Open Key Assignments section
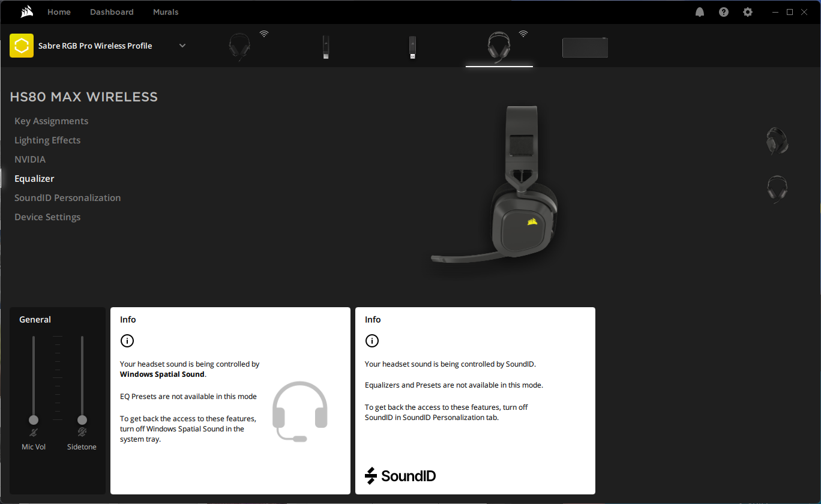Viewport: 821px width, 504px height. click(x=52, y=121)
